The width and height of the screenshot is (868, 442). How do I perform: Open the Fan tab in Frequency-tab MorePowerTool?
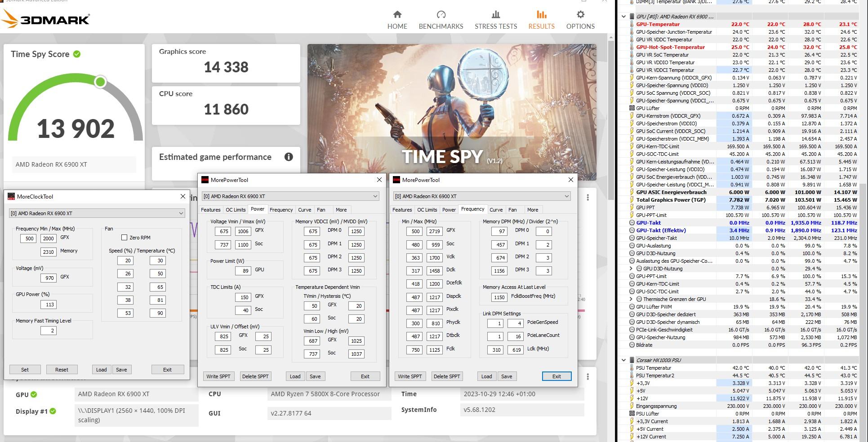point(512,210)
